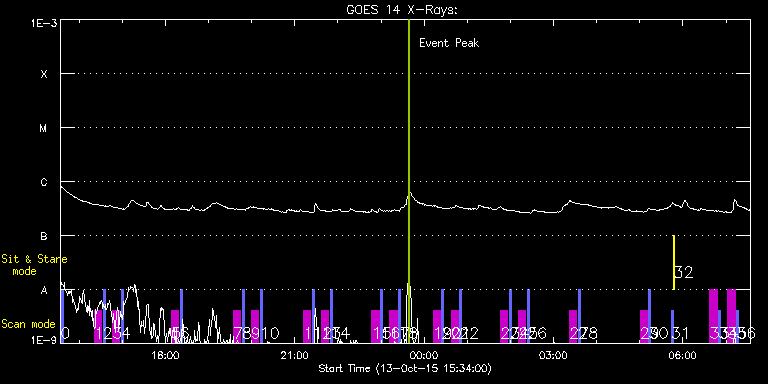Viewport: 768px width, 384px height.
Task: Click the '1E-9' y-axis label
Action: (44, 339)
